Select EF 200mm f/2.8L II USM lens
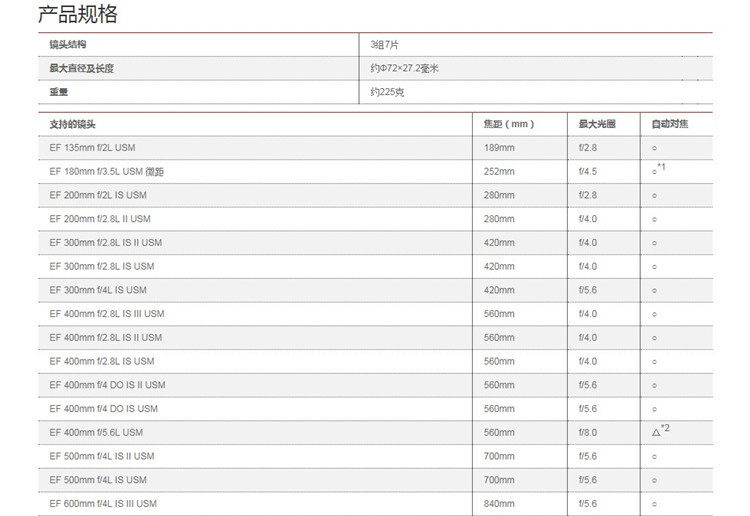 pos(100,219)
